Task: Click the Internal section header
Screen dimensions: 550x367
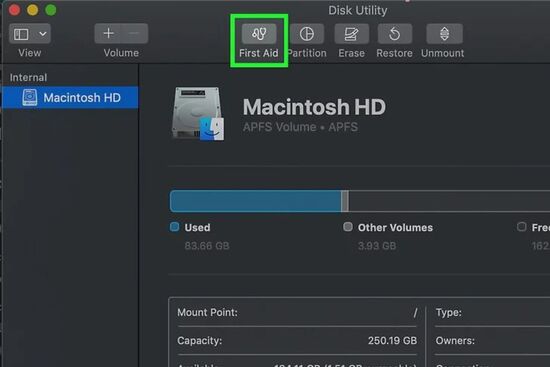Action: 28,77
